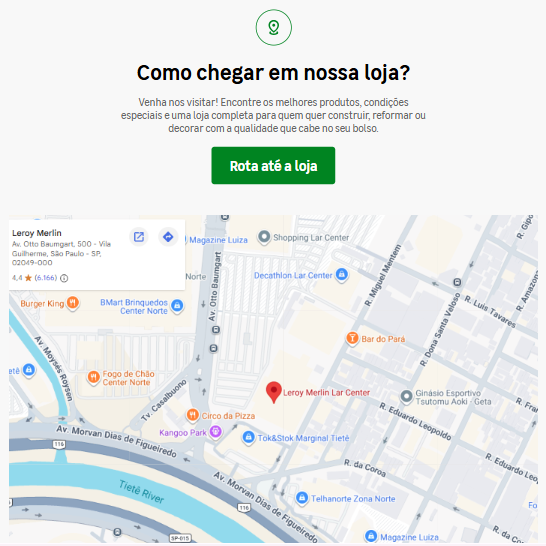Screen dimensions: 546x546
Task: Select the BMart Brinquedos Center Norte marker
Action: (x=177, y=306)
